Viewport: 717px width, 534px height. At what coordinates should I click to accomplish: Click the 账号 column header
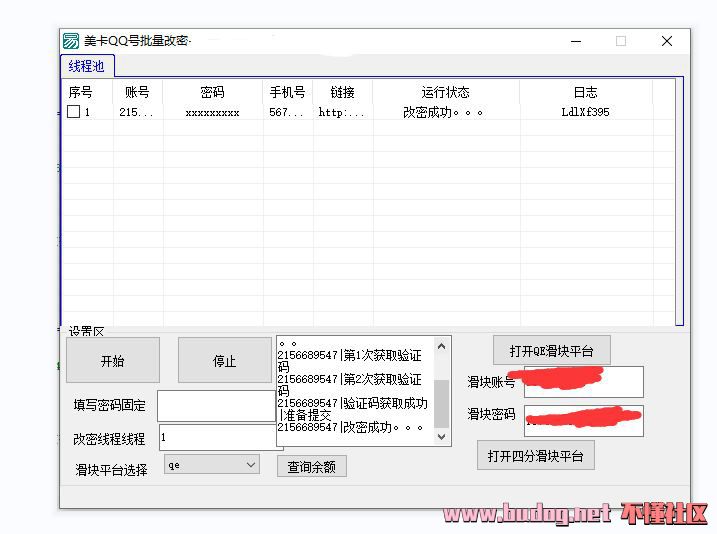pos(137,92)
